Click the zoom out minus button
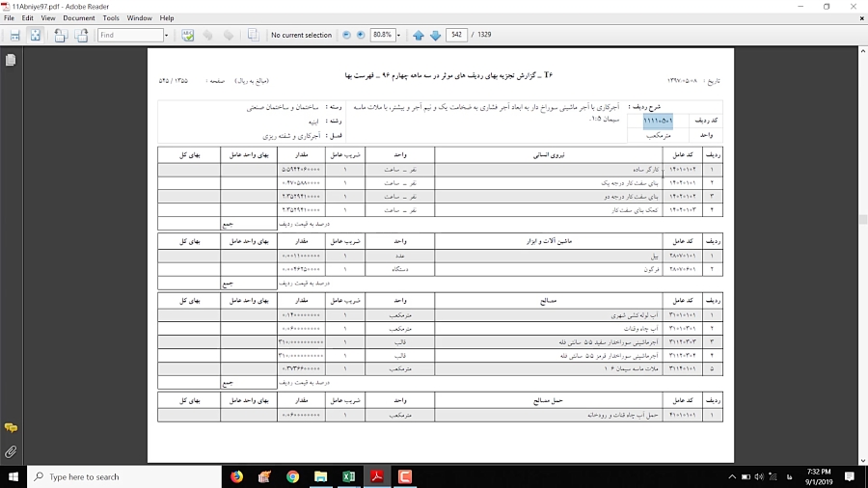Screen dimensions: 868x488 (346, 35)
